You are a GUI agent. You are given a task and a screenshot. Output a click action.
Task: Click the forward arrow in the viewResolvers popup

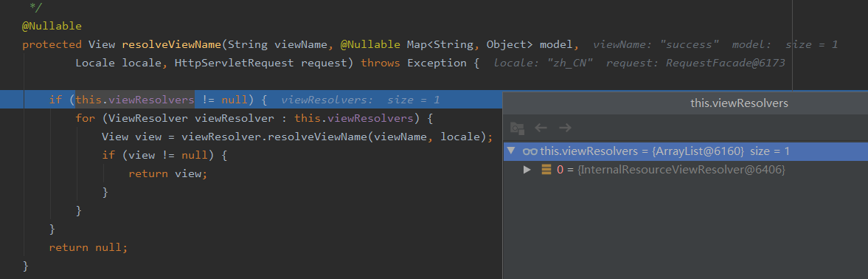point(565,128)
